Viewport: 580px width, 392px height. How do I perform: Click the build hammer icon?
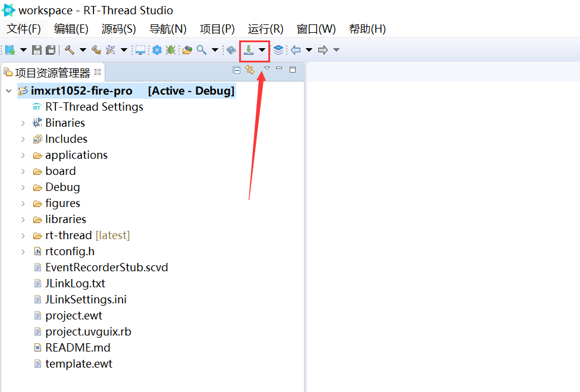69,51
